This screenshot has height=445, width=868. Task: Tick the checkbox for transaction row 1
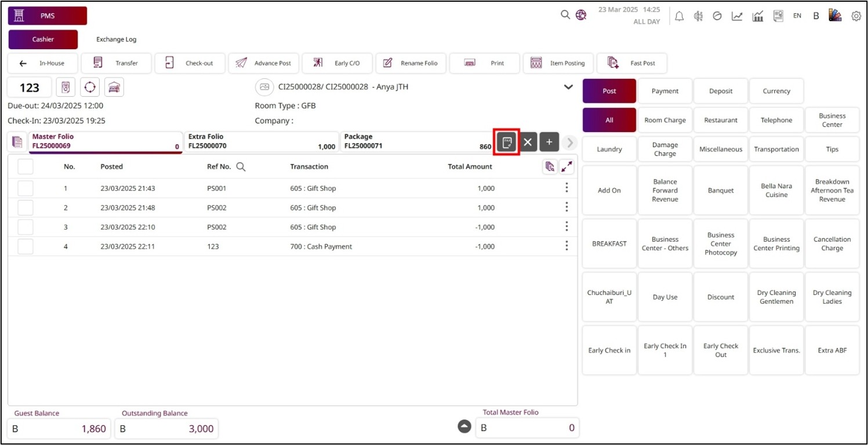pos(26,188)
